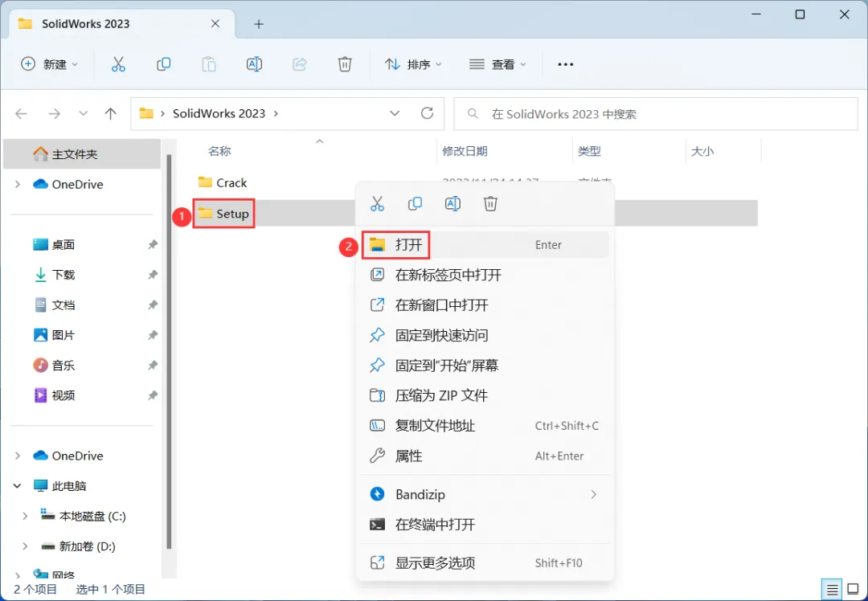Click the Copy icon in the toolbar
868x601 pixels.
click(x=163, y=64)
